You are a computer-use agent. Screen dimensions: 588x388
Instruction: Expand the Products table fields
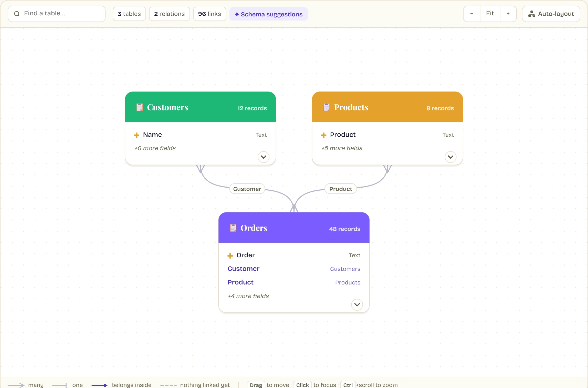pyautogui.click(x=450, y=157)
